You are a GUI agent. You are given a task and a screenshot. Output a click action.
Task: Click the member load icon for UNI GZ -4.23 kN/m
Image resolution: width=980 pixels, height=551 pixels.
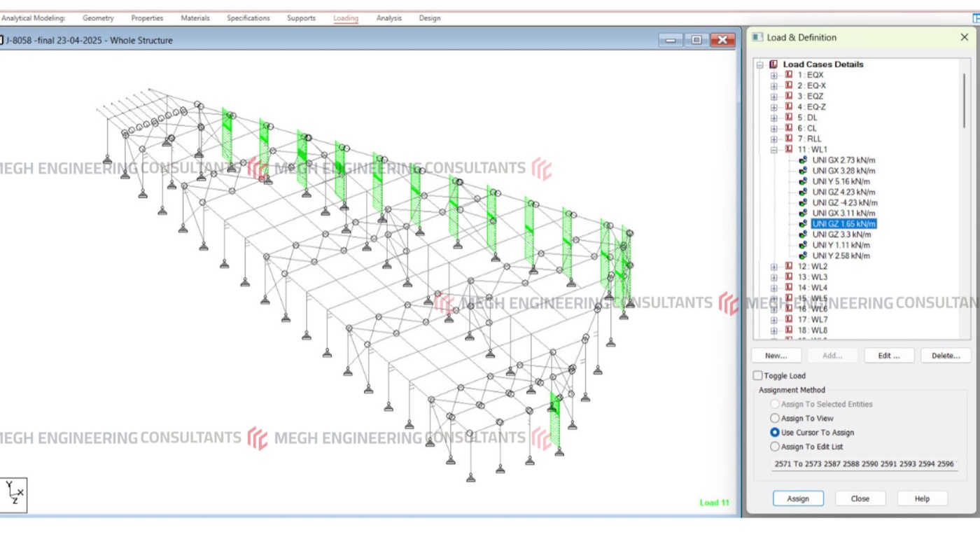coord(803,202)
